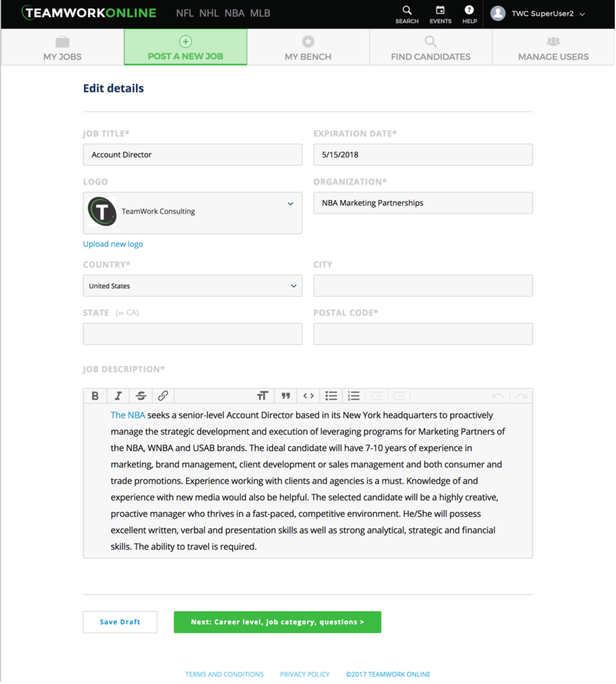
Task: Proceed to Next: Career level, job category, questions
Action: click(x=277, y=622)
